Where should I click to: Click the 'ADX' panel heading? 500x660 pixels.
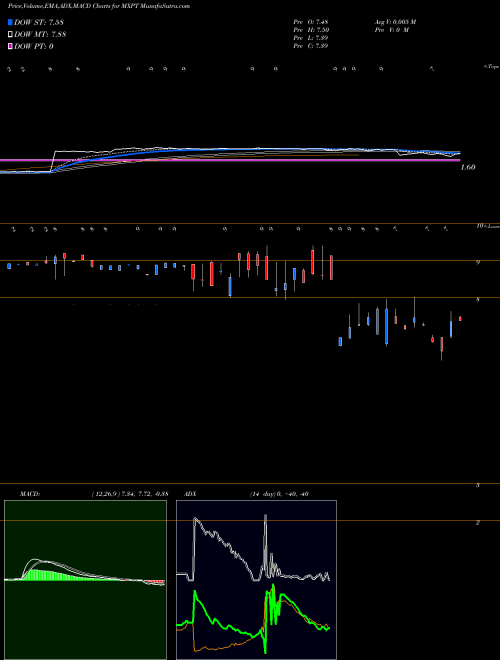pyautogui.click(x=190, y=494)
